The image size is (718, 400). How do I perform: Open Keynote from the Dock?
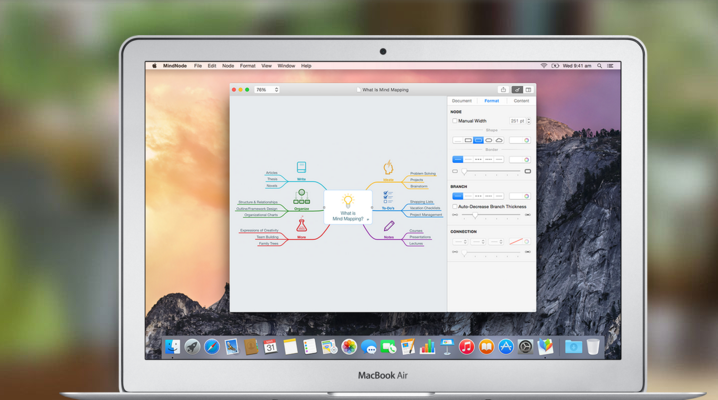coord(446,347)
